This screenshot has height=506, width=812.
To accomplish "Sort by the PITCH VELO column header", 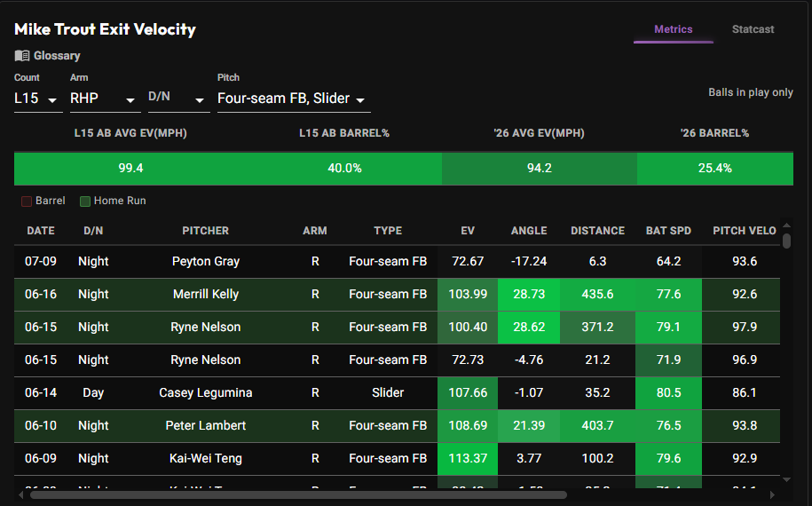I will pos(745,231).
